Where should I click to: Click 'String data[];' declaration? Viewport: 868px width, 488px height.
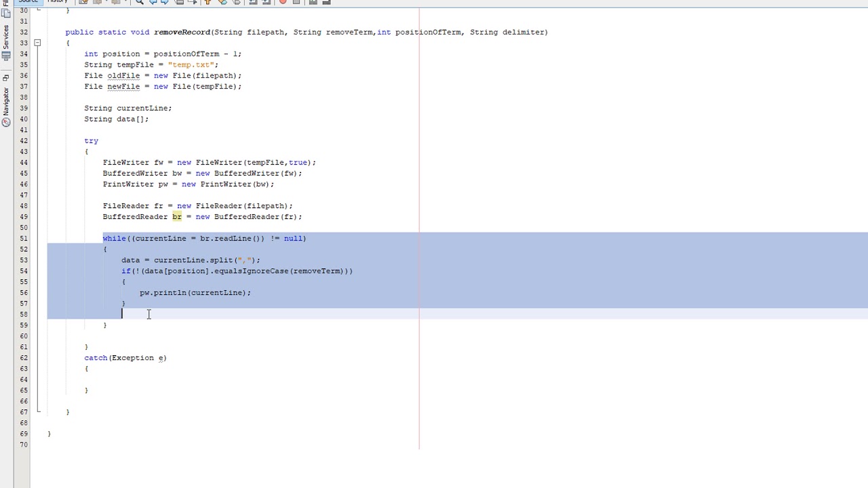click(116, 119)
